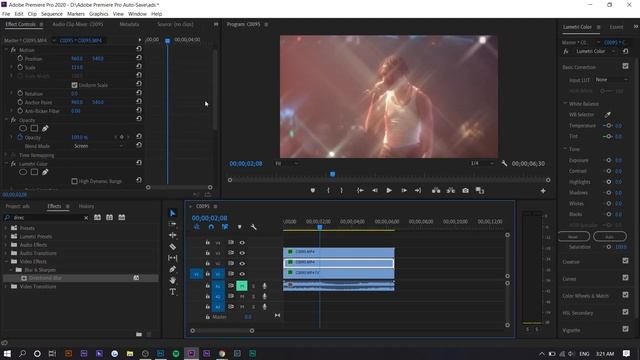Viewport: 640px width, 360px height.
Task: Toggle Uniform Scale checkbox
Action: [74, 85]
